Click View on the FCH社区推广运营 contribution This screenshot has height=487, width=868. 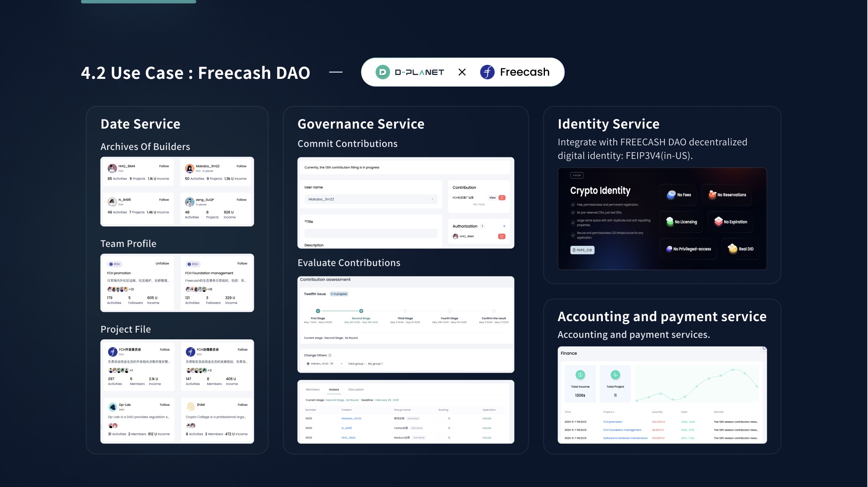pyautogui.click(x=492, y=198)
